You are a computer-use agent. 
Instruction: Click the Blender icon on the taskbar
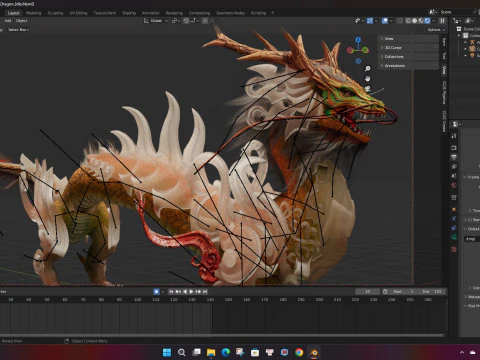[x=314, y=352]
